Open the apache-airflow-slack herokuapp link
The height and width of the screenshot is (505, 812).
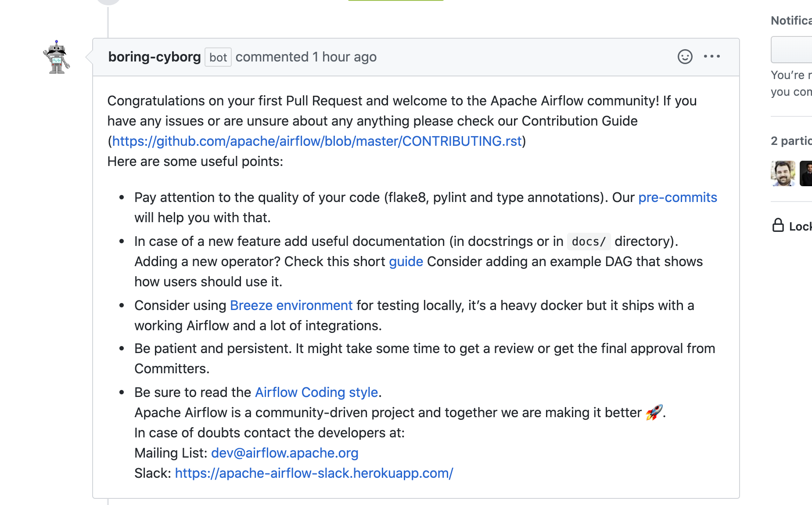click(314, 473)
